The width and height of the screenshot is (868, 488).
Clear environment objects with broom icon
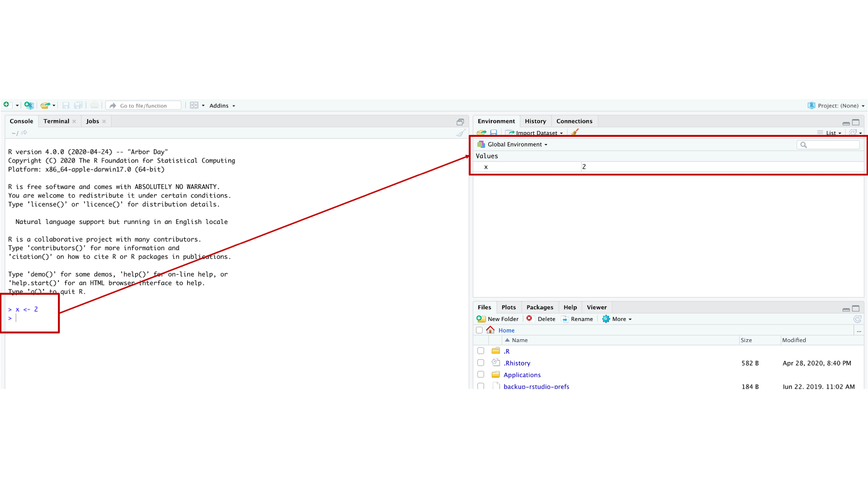574,132
